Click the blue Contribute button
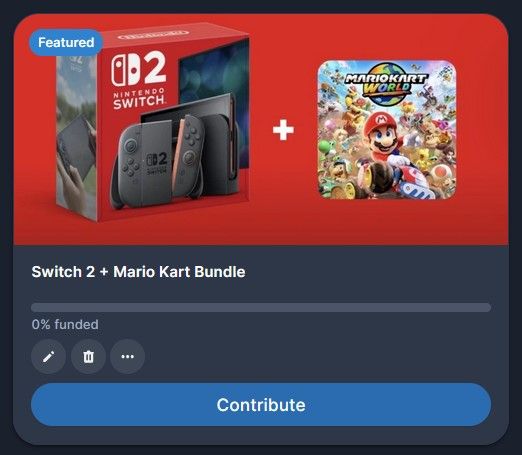522x455 pixels. coord(261,405)
